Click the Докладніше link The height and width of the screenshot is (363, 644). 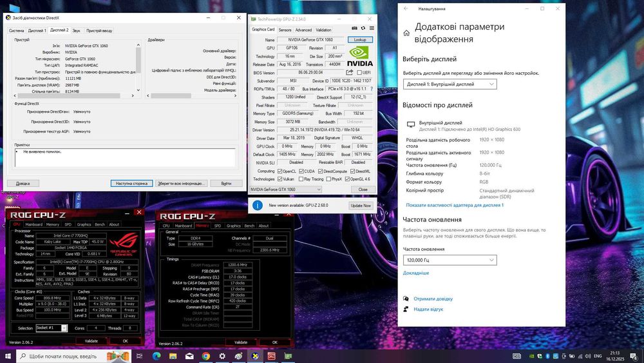[x=415, y=273]
